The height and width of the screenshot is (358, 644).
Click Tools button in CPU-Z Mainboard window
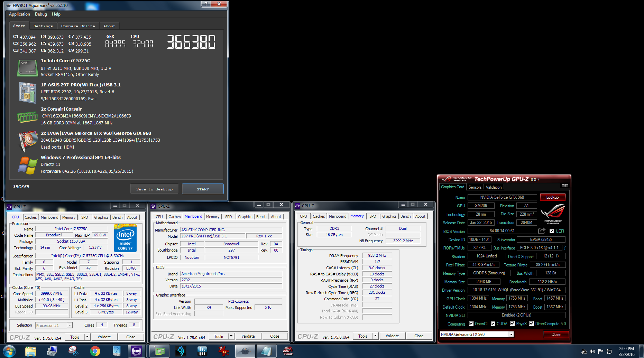pos(219,337)
